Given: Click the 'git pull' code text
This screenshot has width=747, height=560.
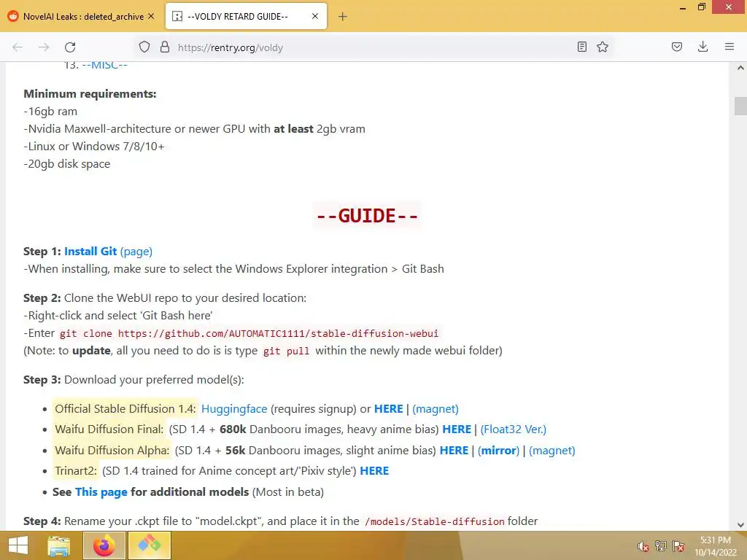Looking at the screenshot, I should click(286, 351).
